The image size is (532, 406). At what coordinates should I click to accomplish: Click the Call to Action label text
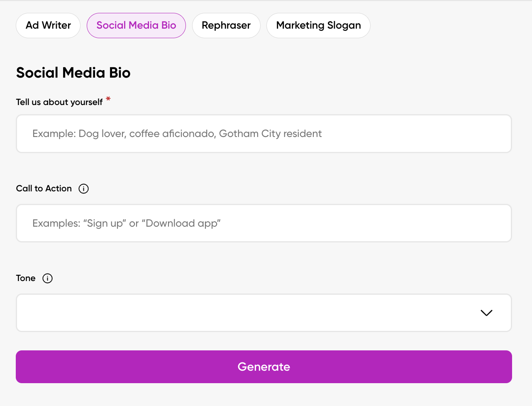coord(44,188)
